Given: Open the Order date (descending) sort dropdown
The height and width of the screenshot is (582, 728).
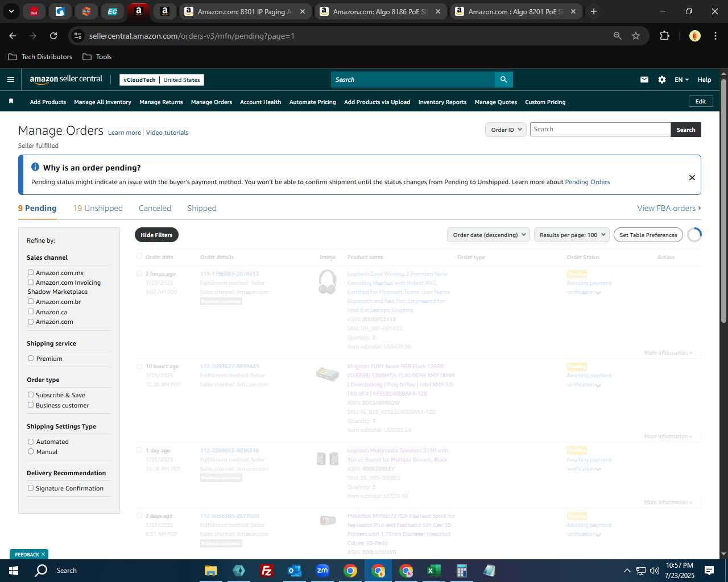Looking at the screenshot, I should click(x=489, y=235).
